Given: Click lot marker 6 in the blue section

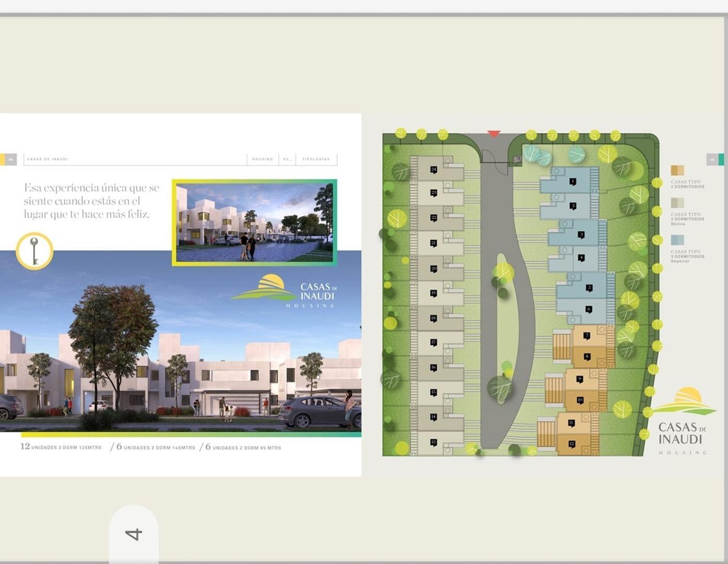Looking at the screenshot, I should pyautogui.click(x=589, y=310).
